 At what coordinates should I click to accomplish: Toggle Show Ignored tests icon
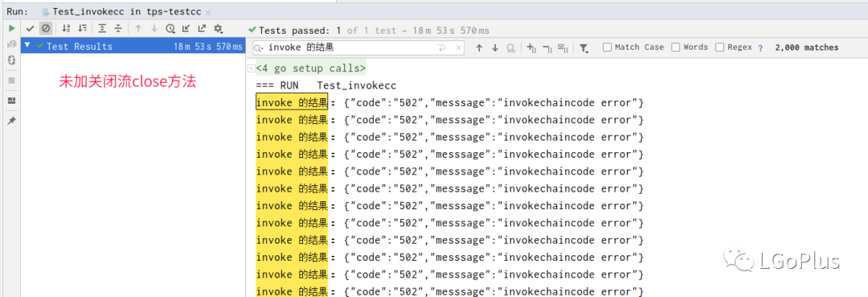point(46,28)
